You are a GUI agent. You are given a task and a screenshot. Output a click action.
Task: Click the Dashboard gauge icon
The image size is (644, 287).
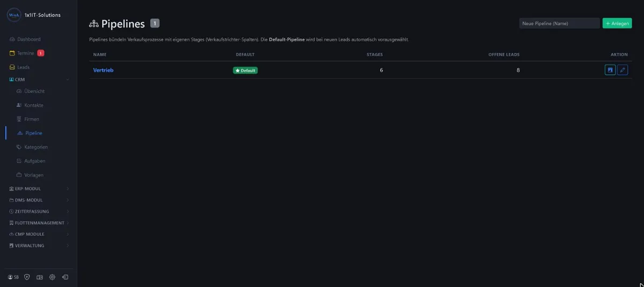12,39
